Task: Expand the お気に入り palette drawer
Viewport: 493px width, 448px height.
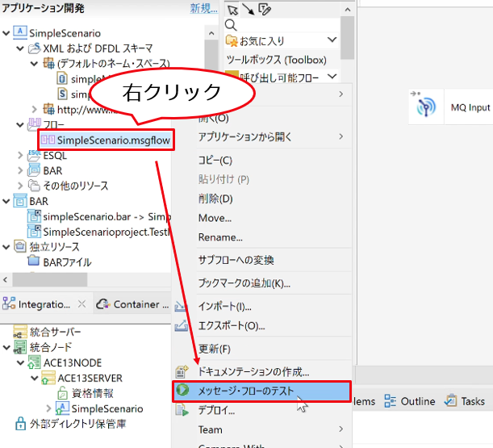Action: click(332, 40)
